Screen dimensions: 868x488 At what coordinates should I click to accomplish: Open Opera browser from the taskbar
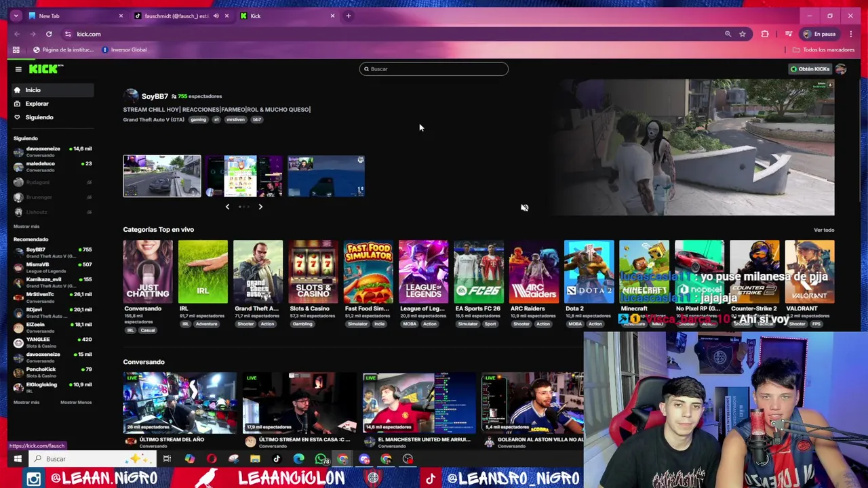coord(212,459)
